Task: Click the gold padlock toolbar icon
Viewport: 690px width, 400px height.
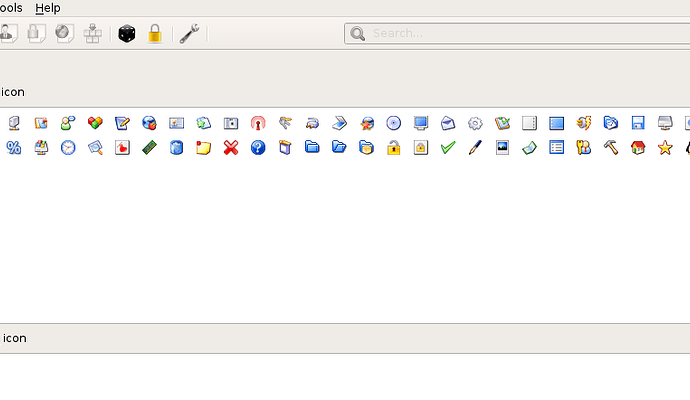Action: [155, 34]
